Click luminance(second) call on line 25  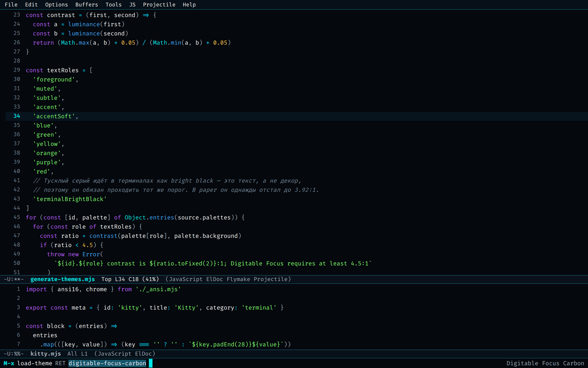98,33
